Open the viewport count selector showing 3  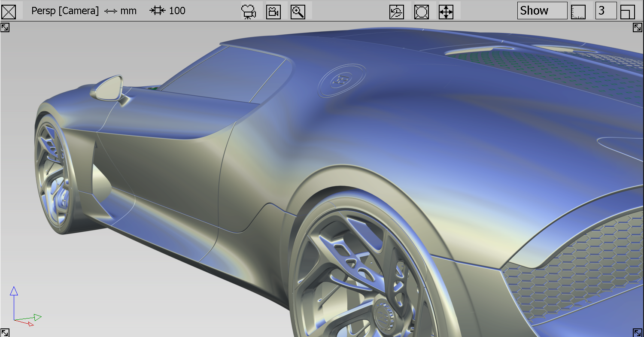point(606,11)
